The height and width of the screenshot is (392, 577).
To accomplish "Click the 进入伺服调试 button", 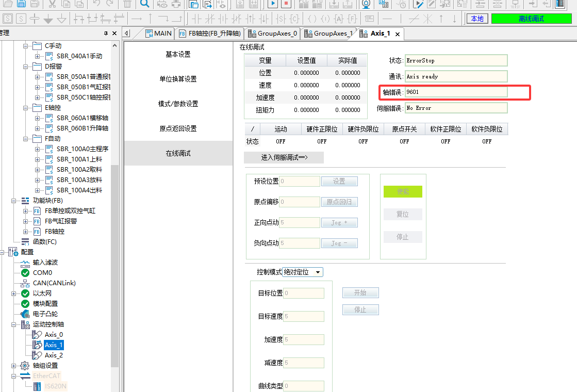I will [284, 157].
